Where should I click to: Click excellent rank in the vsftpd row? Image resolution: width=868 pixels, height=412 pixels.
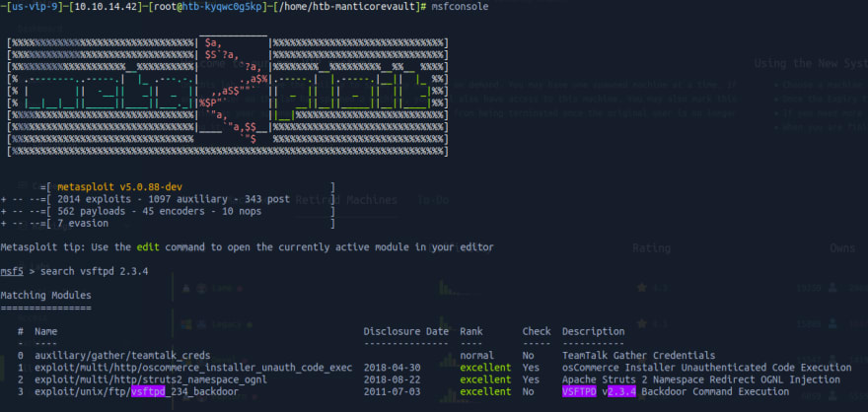pyautogui.click(x=485, y=391)
